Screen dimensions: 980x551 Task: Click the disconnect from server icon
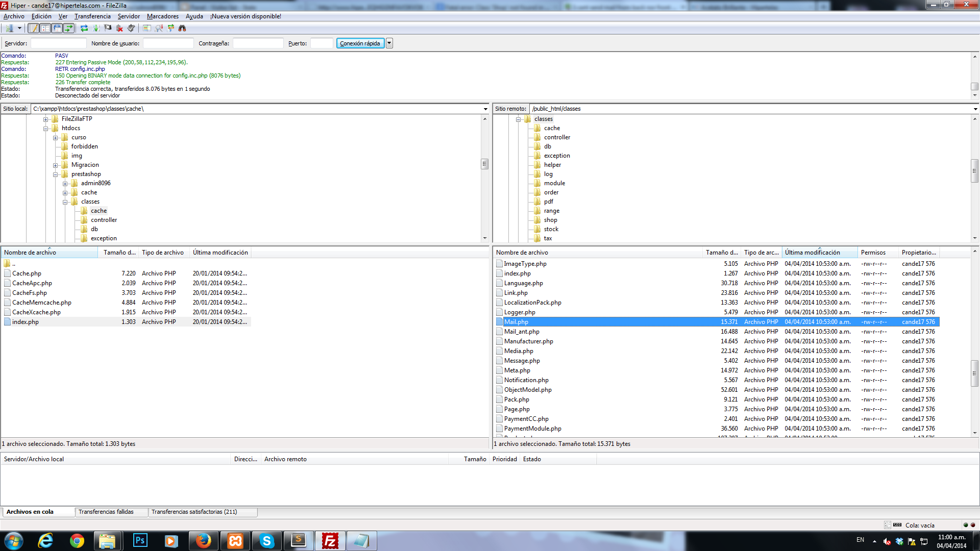[119, 28]
